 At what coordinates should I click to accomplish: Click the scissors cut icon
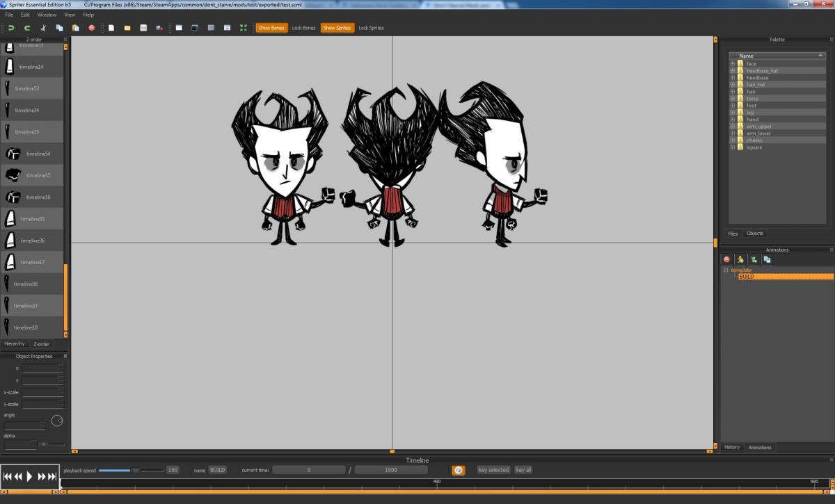43,28
